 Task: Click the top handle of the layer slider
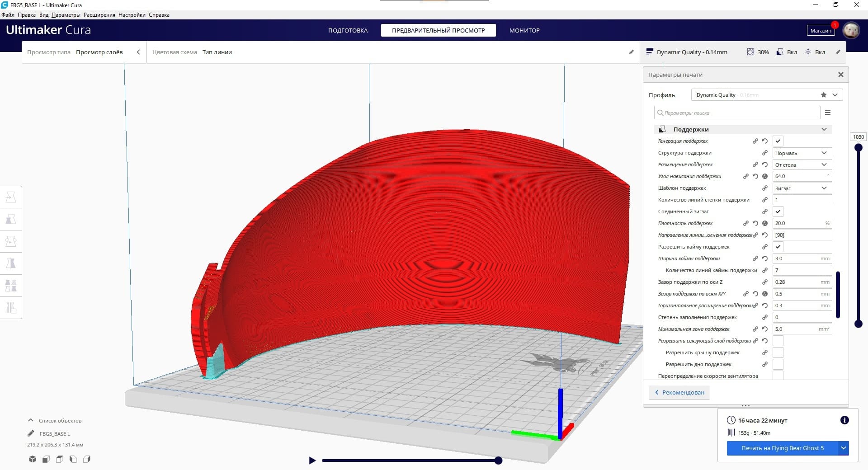pos(859,147)
